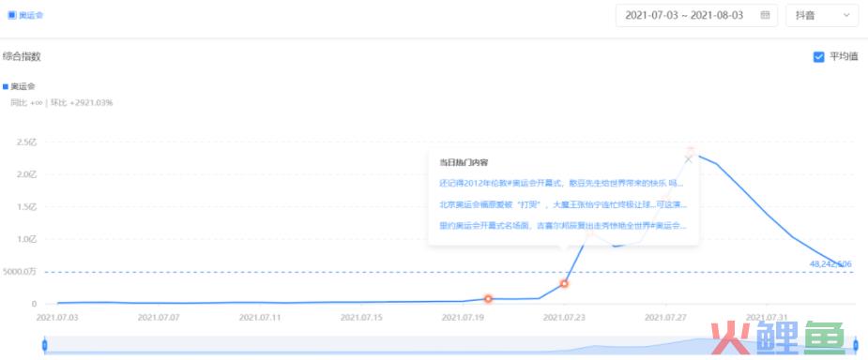Uncheck the 平均值 checkbox

[x=818, y=56]
